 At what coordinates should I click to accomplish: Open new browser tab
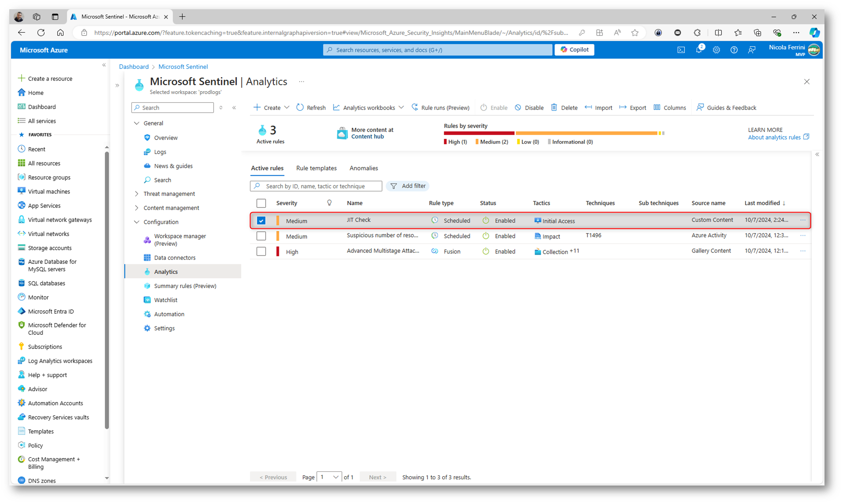pos(182,17)
